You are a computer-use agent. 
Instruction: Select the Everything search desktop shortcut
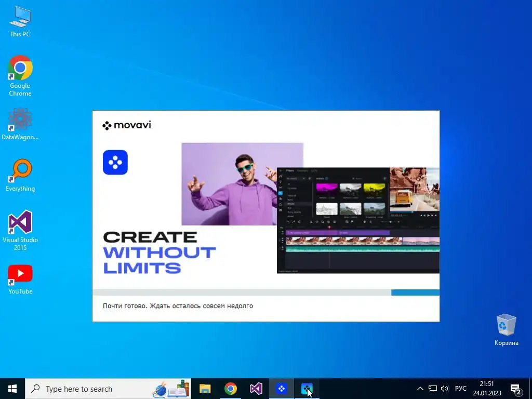point(20,176)
